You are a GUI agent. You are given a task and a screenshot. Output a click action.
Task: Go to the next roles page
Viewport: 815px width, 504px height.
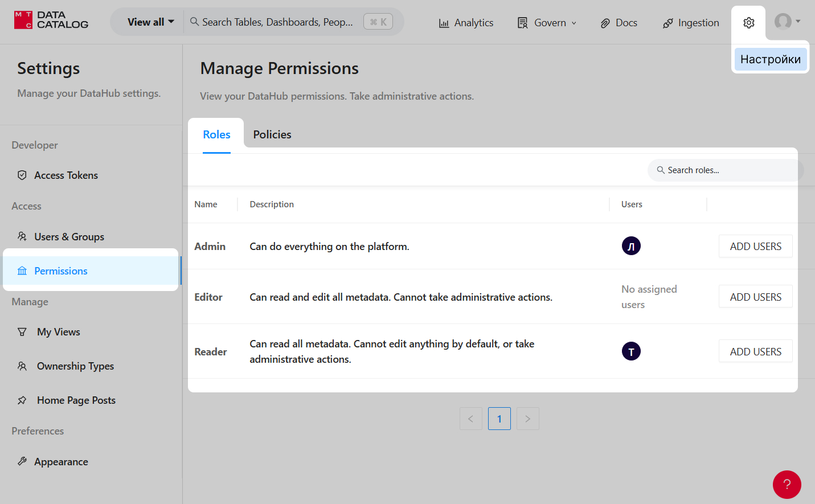[x=527, y=419]
